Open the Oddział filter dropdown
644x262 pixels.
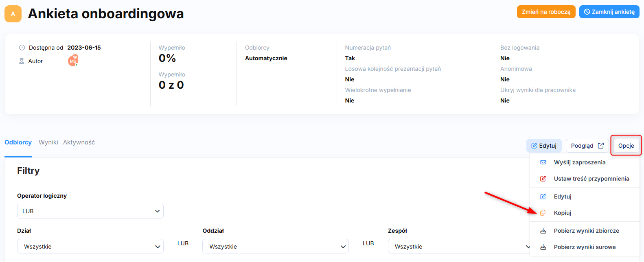coord(275,247)
